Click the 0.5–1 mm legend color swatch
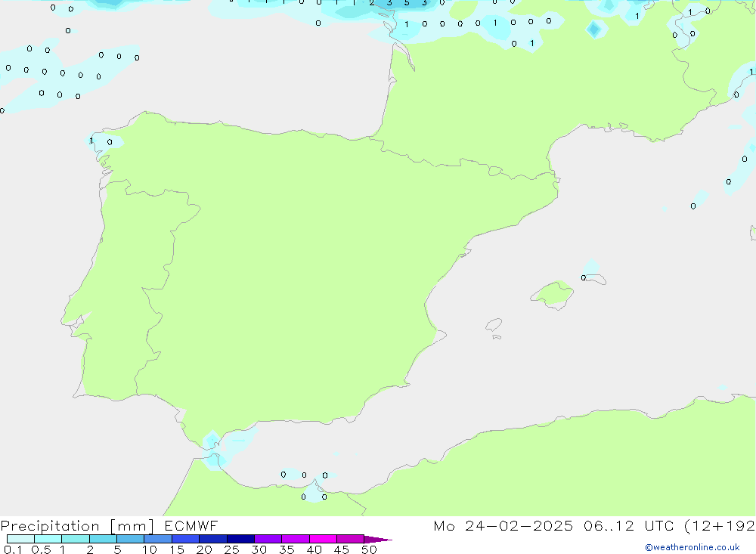Image resolution: width=756 pixels, height=554 pixels. coord(48,539)
